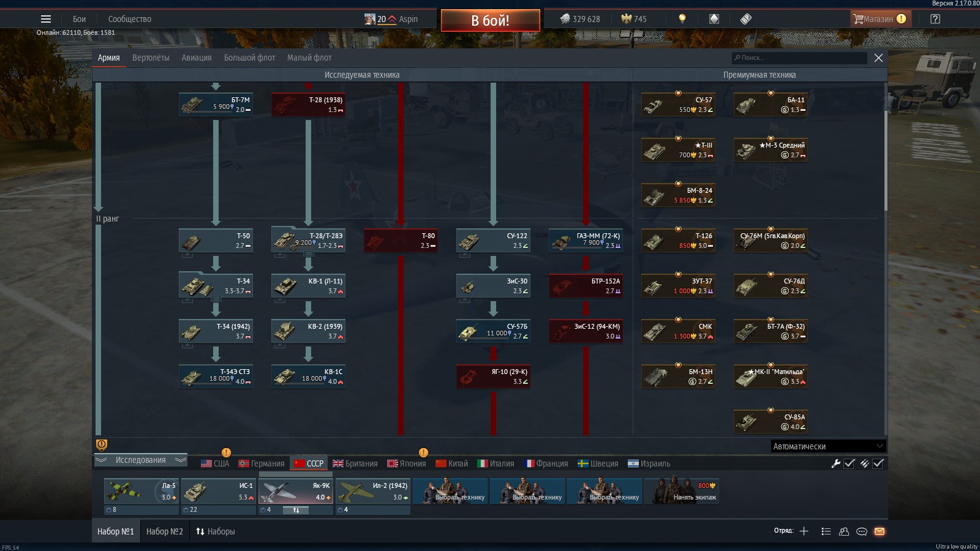980x551 pixels.
Task: Switch to the Малый флот tab
Action: (309, 58)
